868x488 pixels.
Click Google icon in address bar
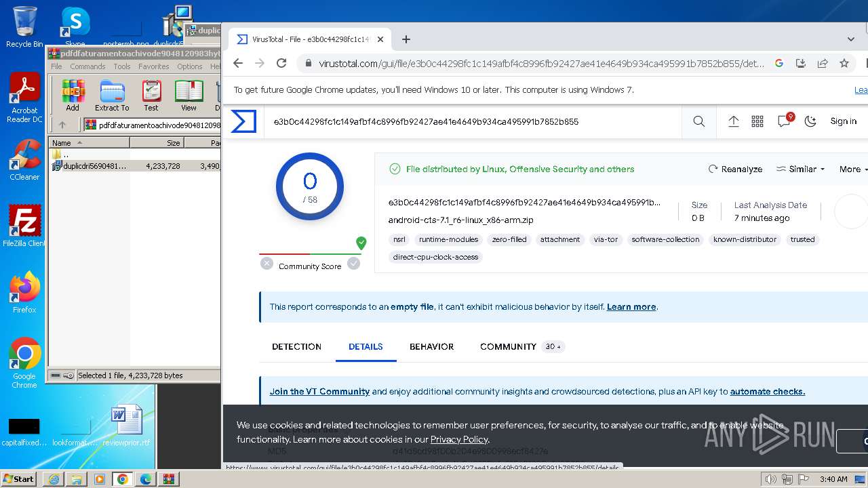(779, 63)
